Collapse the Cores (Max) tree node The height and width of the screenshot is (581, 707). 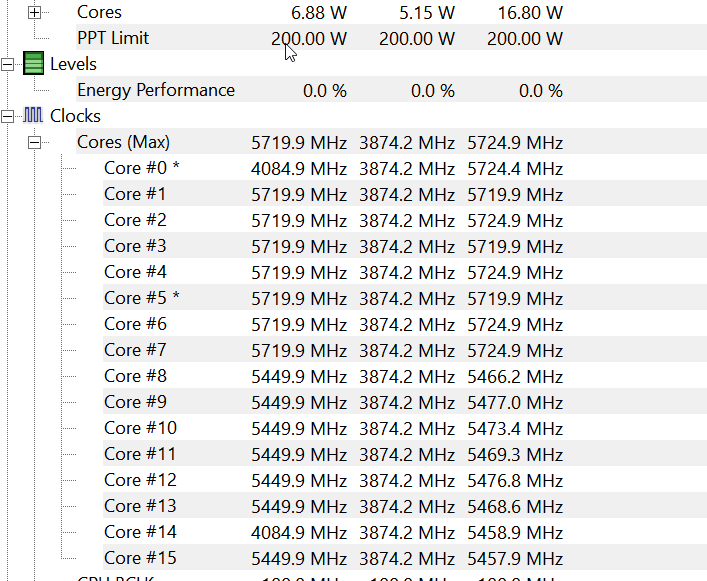tap(36, 142)
